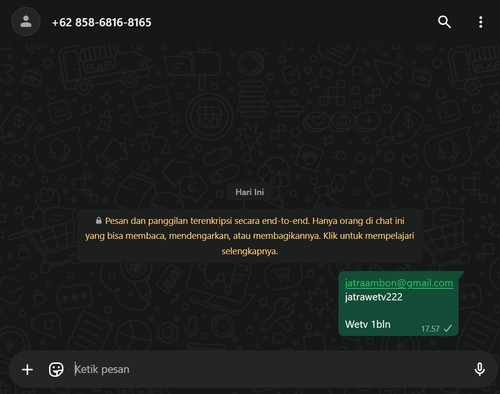Click the sent checkmark on the message

click(x=448, y=329)
